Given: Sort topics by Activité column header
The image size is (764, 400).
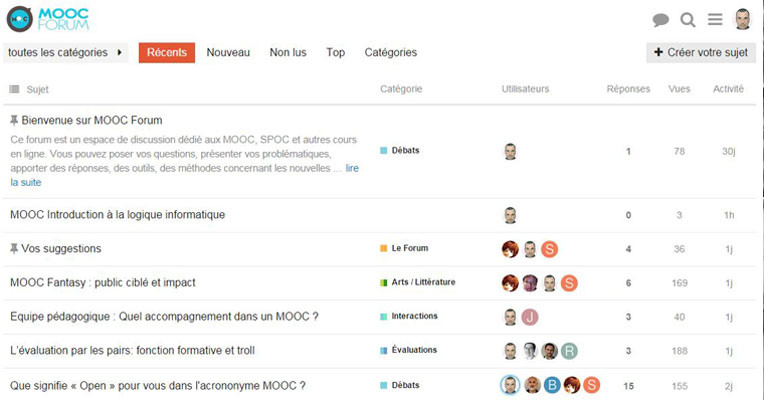Looking at the screenshot, I should coord(728,89).
